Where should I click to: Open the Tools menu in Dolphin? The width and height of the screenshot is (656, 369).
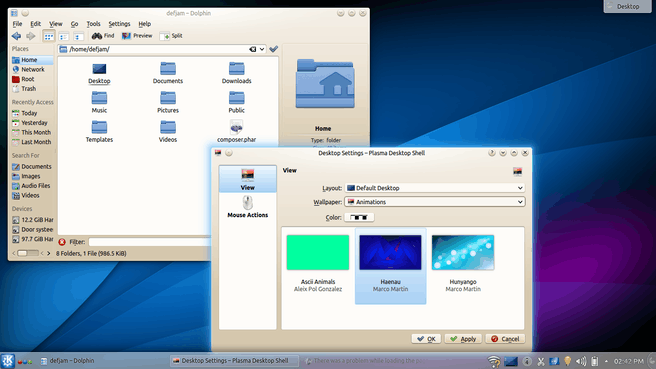[93, 24]
